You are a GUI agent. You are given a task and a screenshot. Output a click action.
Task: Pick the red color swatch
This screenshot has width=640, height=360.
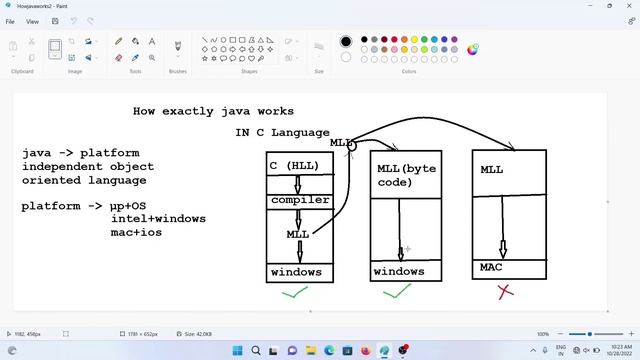tap(394, 40)
